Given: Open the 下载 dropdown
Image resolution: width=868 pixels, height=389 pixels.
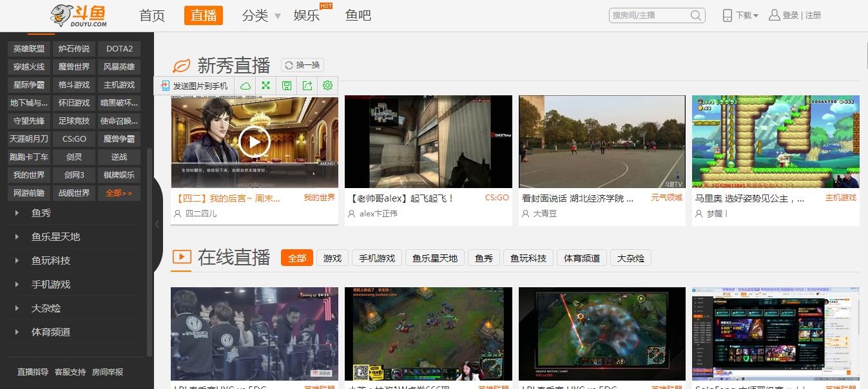Looking at the screenshot, I should (x=747, y=15).
